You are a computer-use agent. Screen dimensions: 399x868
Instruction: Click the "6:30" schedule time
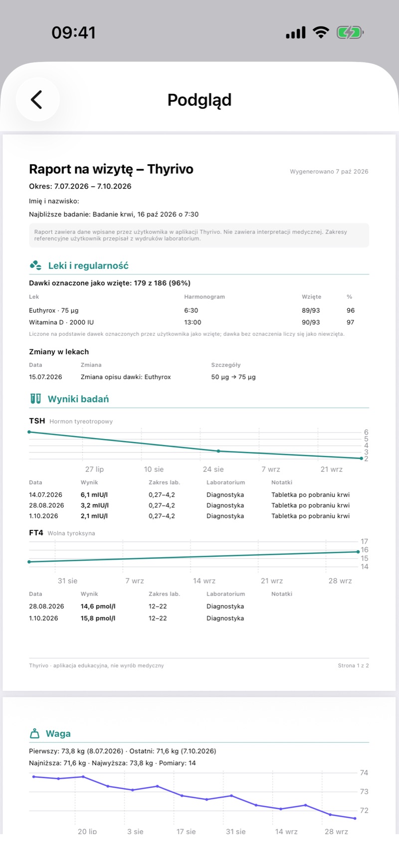click(191, 310)
